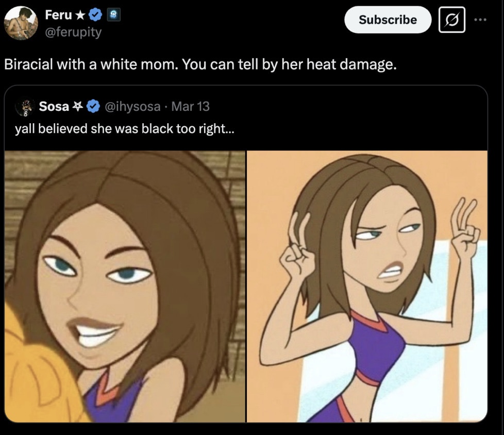Click the main tweet text about heat damage

tap(200, 64)
